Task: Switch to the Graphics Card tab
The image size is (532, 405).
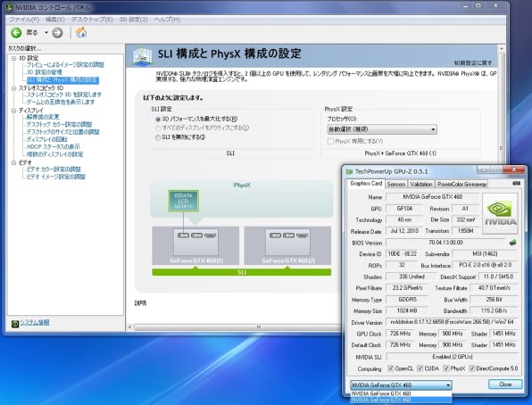Action: coord(366,184)
